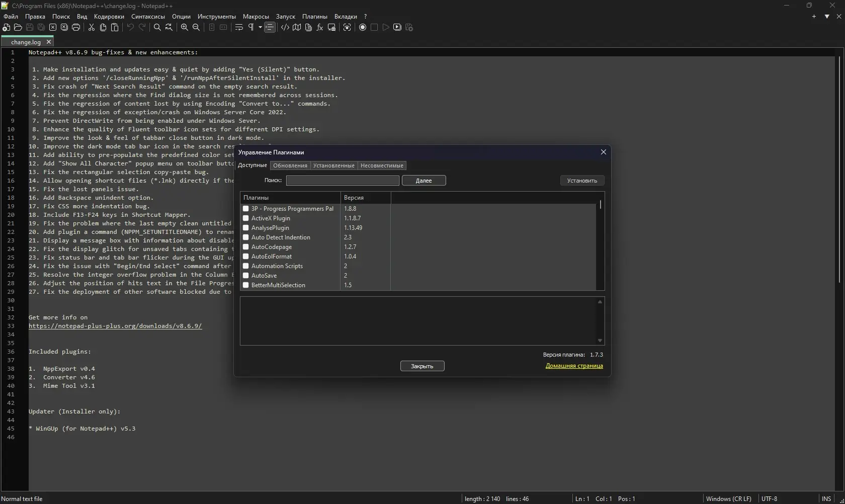This screenshot has width=845, height=504.
Task: Click the Undo toolbar icon
Action: [130, 28]
